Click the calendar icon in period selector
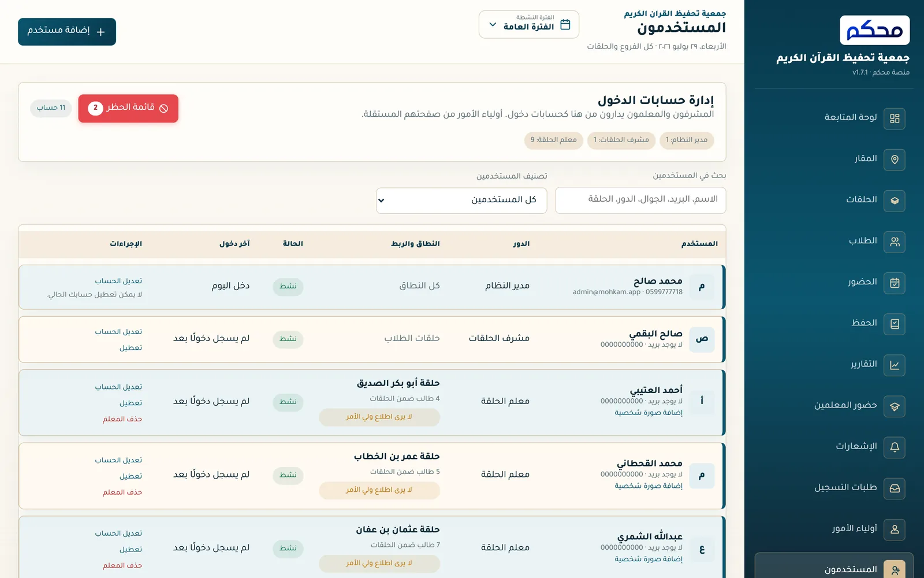The image size is (924, 578). click(565, 24)
